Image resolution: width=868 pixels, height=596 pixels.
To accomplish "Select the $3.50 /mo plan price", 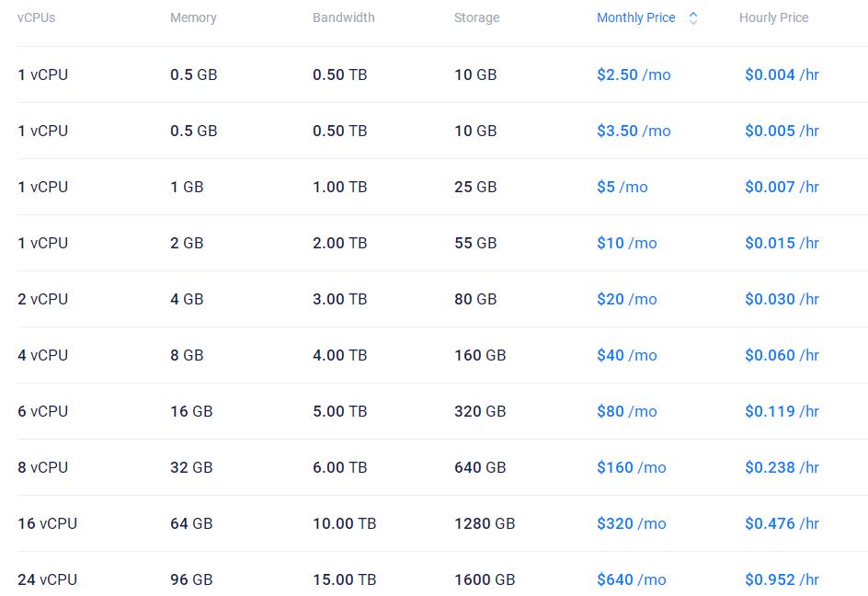I will point(634,132).
